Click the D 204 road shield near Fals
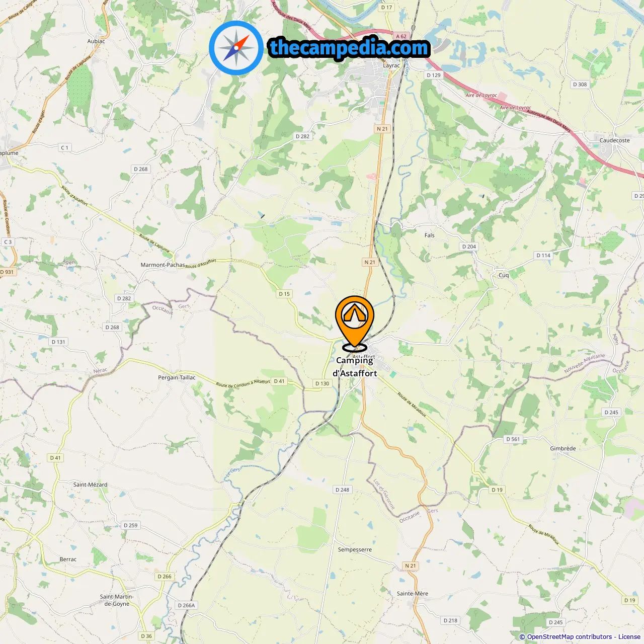Image resolution: width=644 pixels, height=644 pixels. coord(469,247)
